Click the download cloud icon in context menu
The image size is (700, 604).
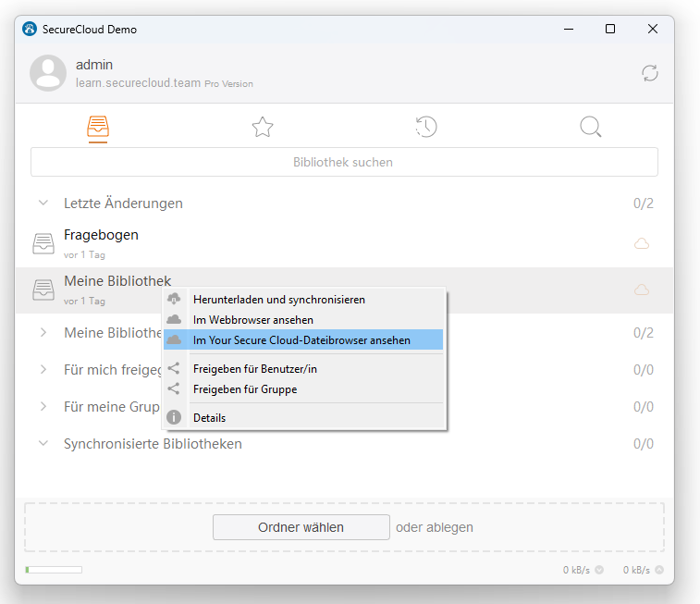pos(174,299)
